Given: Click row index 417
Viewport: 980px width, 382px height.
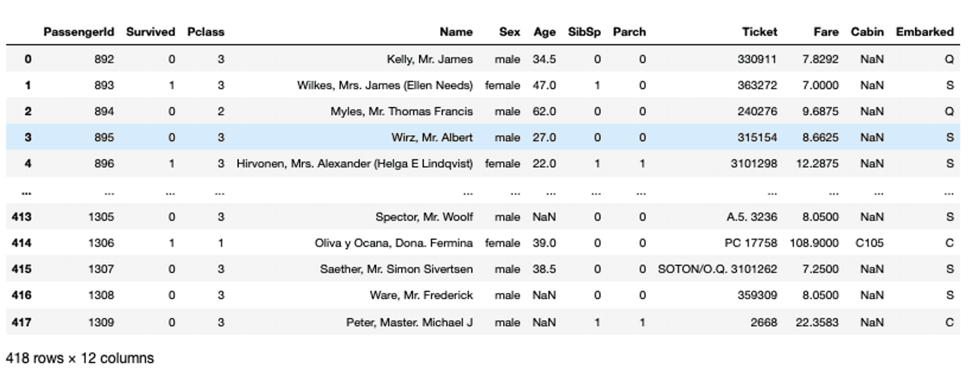Looking at the screenshot, I should click(x=22, y=322).
